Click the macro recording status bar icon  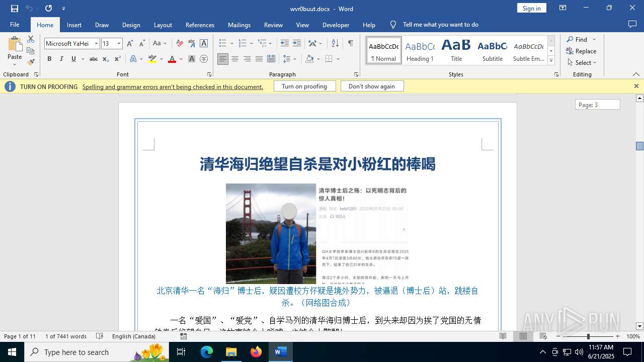183,336
